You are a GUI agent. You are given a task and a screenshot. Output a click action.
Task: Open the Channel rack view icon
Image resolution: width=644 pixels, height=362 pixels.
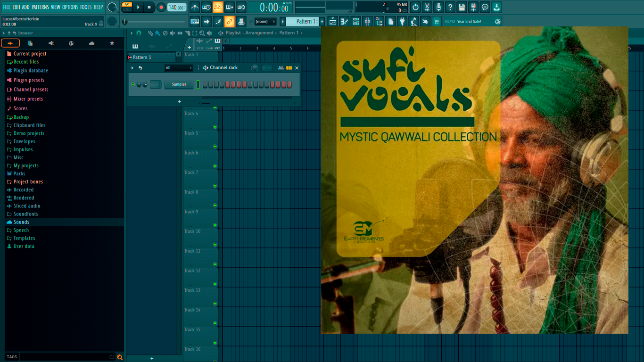point(356,21)
